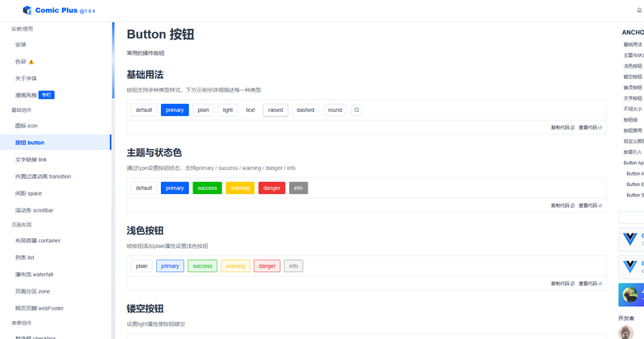Click the Comic Plus logo icon
The height and width of the screenshot is (339, 644).
[x=27, y=10]
